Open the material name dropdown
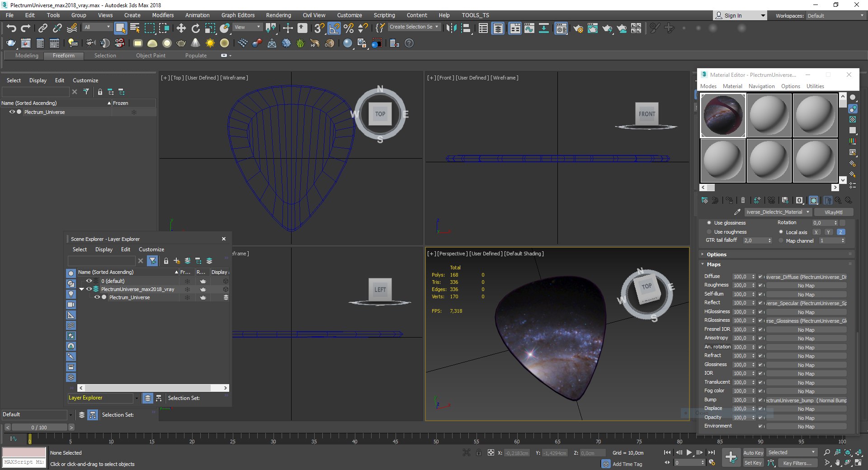Image resolution: width=868 pixels, height=470 pixels. click(808, 212)
